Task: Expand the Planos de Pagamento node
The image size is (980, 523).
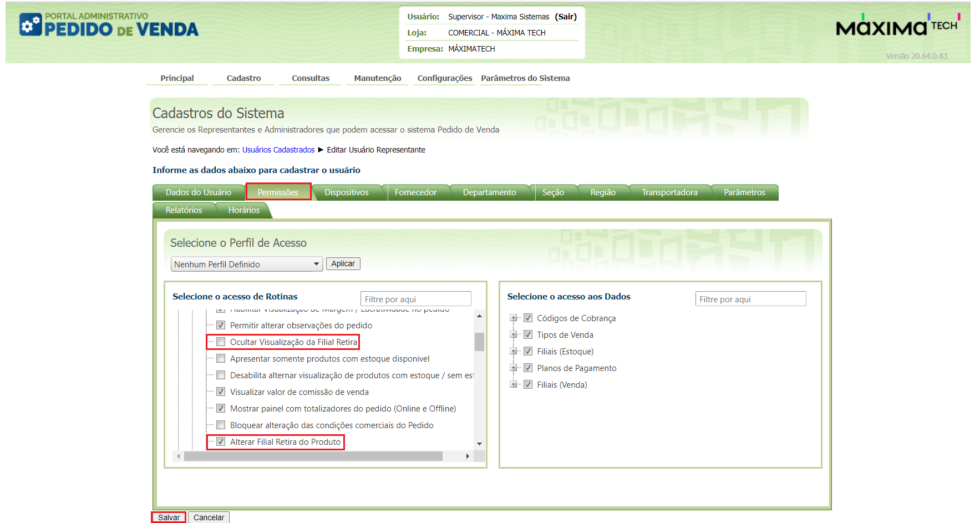Action: click(x=514, y=368)
